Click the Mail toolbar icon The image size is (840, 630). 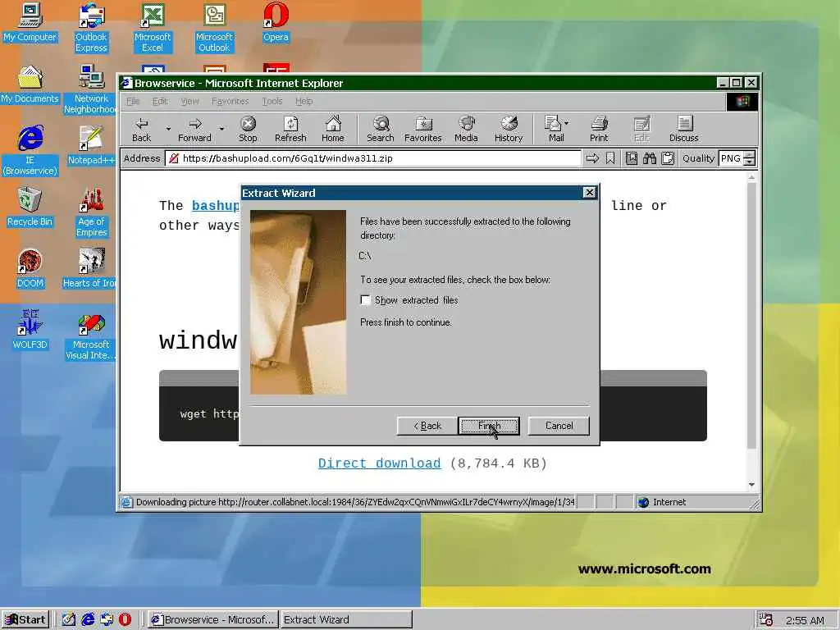tap(554, 129)
